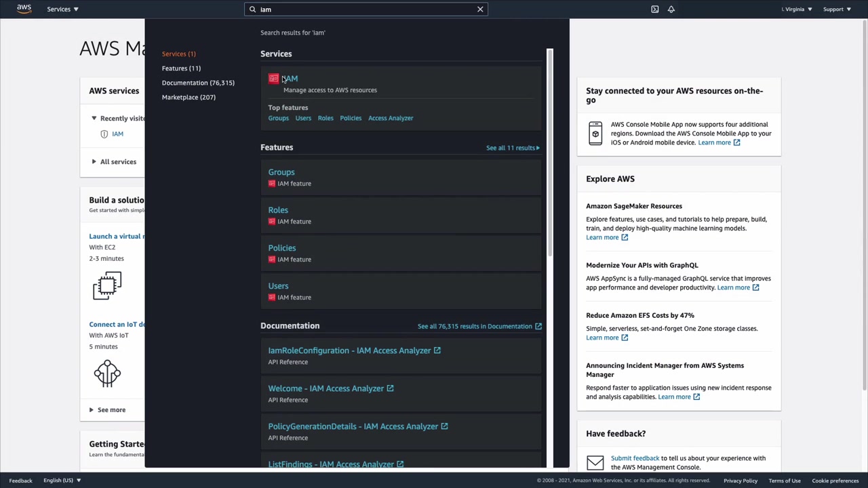This screenshot has height=488, width=868.
Task: Open IAM from Recently visited services
Action: coord(118,134)
